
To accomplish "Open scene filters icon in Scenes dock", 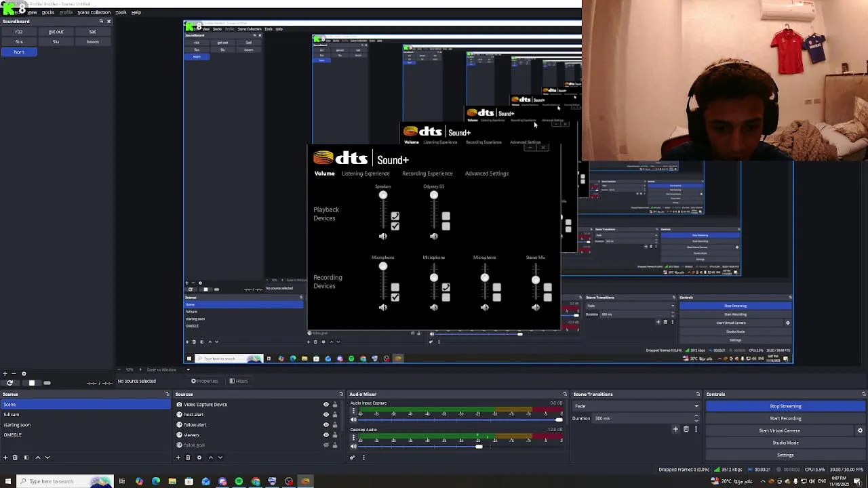I will 26,457.
